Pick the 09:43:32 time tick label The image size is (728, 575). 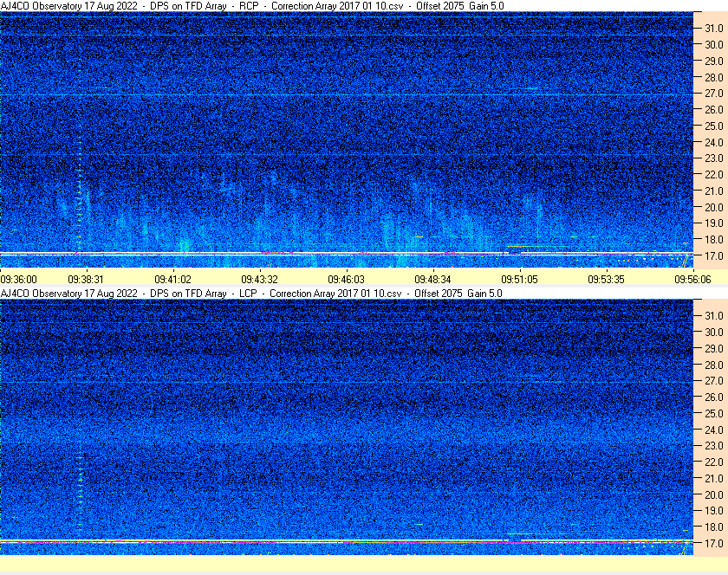(259, 280)
